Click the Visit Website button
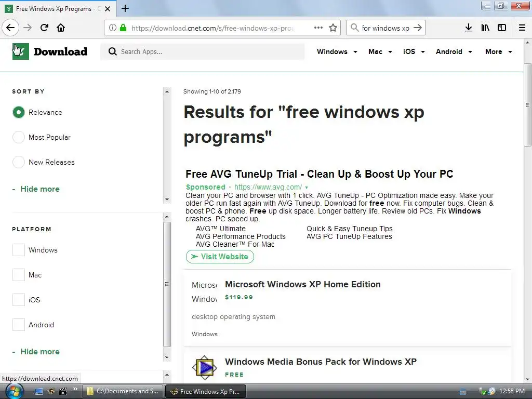This screenshot has width=532, height=399. 220,257
